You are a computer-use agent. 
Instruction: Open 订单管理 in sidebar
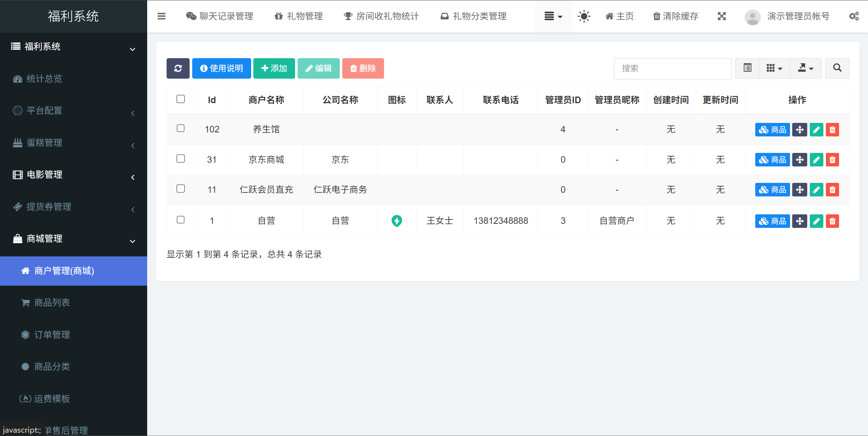click(73, 335)
